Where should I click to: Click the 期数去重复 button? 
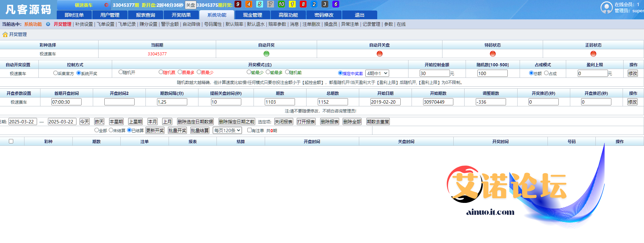pos(378,121)
